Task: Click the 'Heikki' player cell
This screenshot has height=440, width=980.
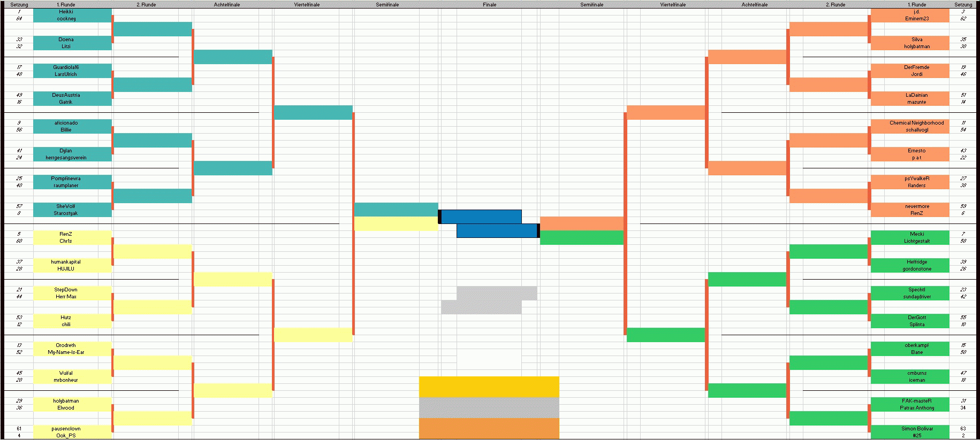Action: tap(72, 12)
